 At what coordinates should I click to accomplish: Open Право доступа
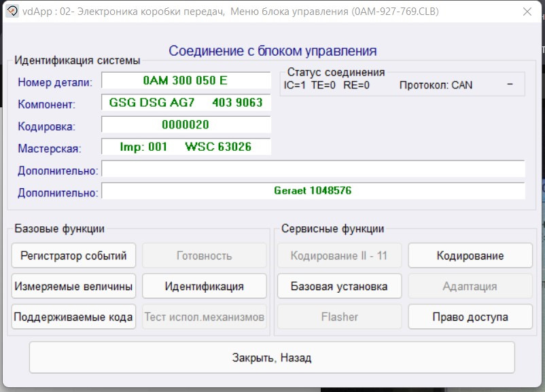tap(470, 317)
